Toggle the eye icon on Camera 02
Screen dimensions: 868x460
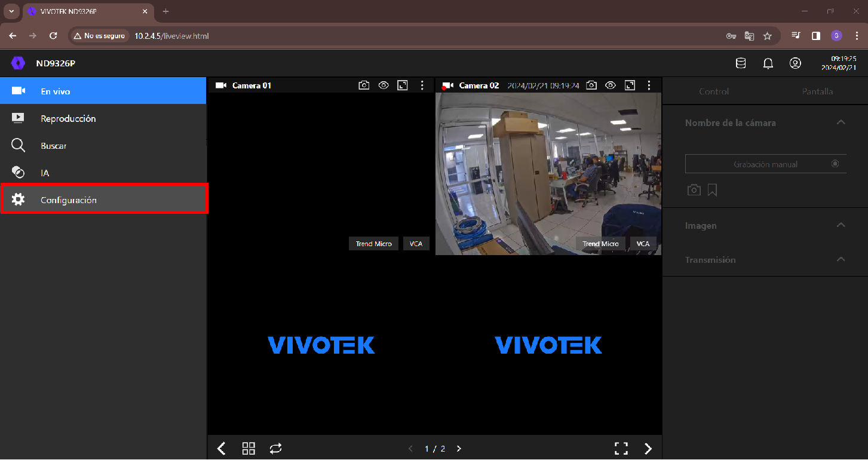pos(611,85)
